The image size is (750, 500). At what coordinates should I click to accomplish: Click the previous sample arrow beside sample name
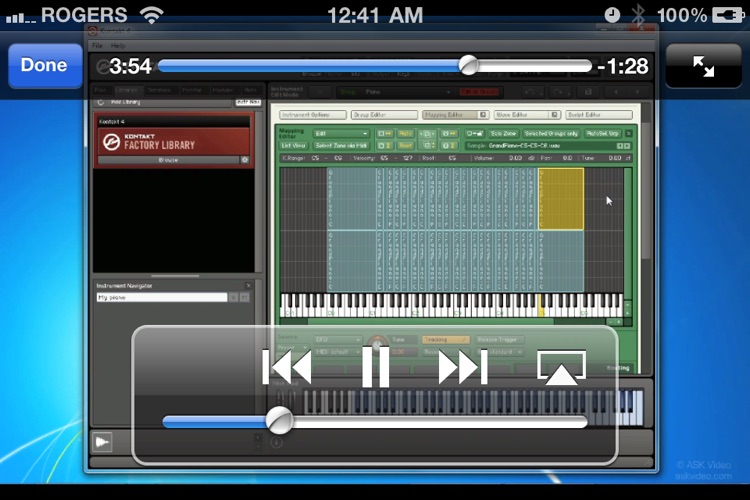[619, 146]
